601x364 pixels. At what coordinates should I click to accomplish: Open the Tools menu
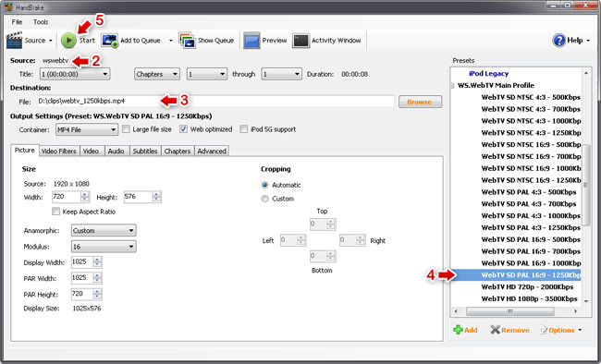tap(41, 22)
